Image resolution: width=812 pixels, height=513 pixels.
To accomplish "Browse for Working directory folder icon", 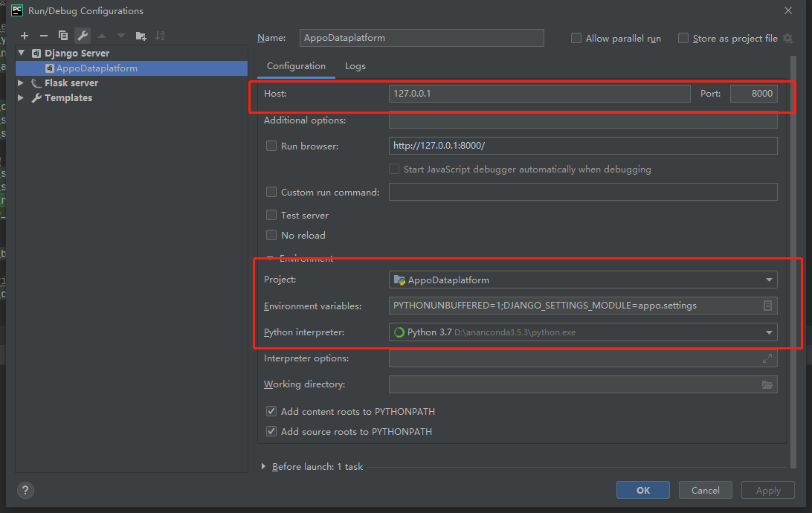I will [767, 384].
